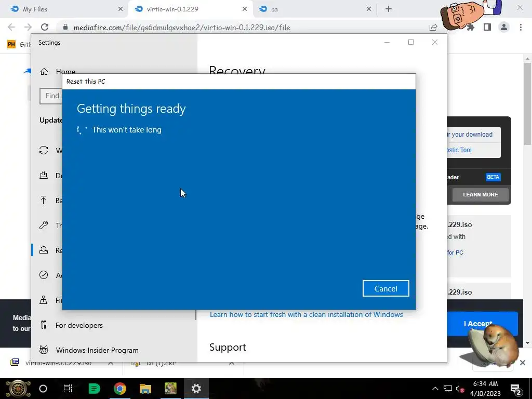Close the virtio-win-0.1.229 tab

[x=245, y=9]
